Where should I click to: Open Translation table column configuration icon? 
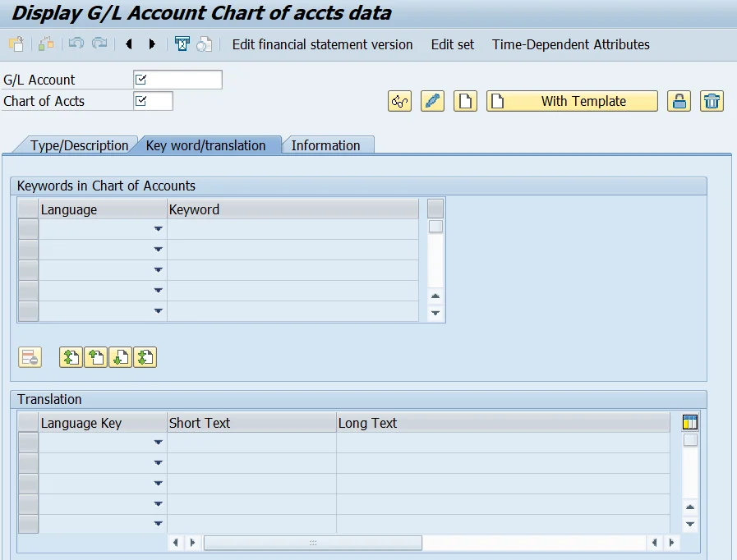click(x=690, y=422)
